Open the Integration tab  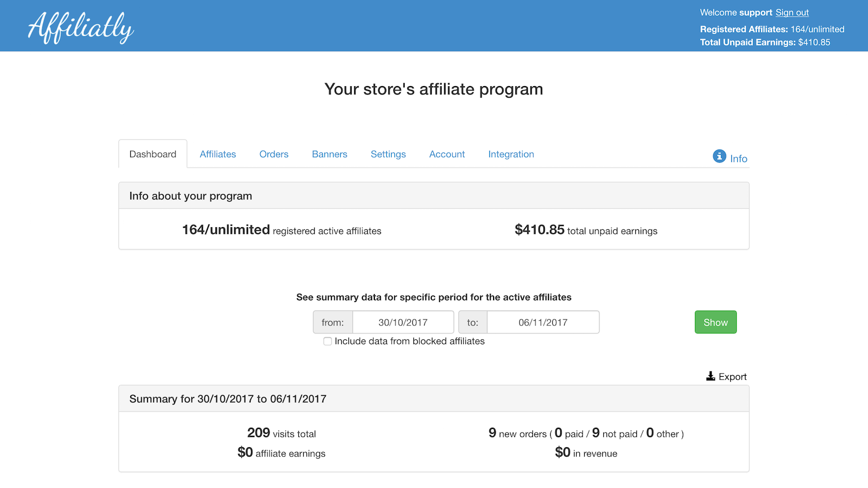click(x=511, y=154)
